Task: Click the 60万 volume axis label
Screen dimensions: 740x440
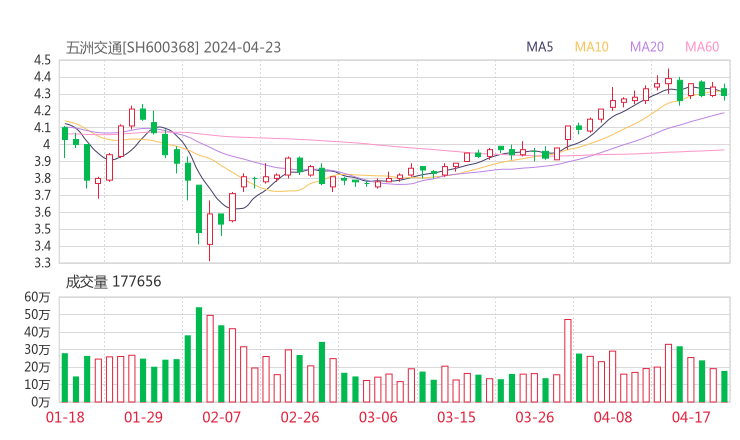Action: 37,297
